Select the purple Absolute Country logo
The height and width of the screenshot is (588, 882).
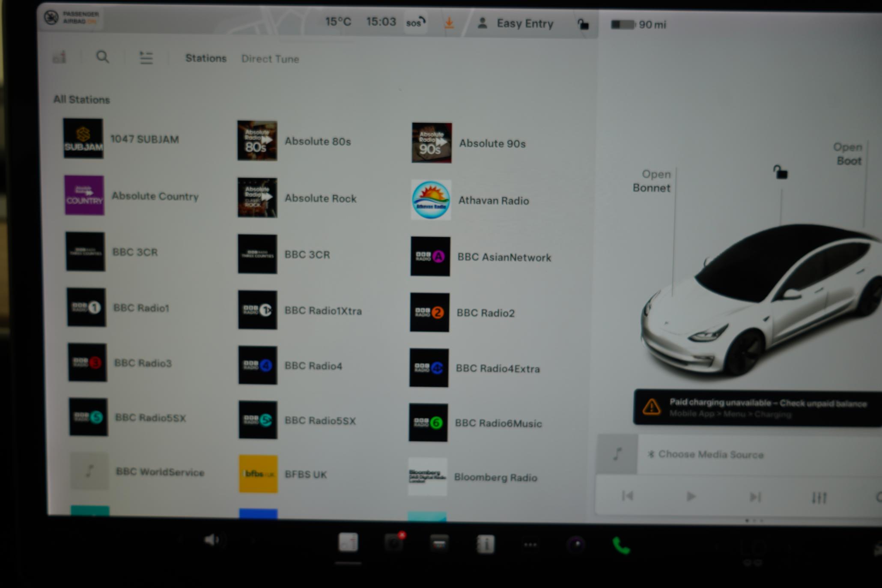(x=84, y=195)
